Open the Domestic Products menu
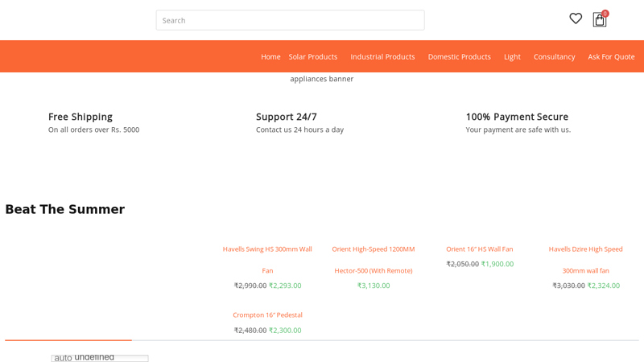The image size is (644, 362). (459, 56)
